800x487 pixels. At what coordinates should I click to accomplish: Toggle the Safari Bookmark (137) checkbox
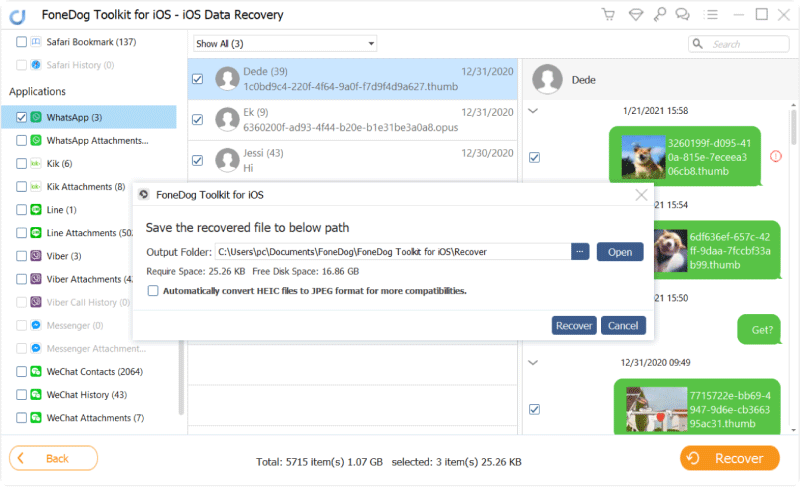(x=21, y=42)
